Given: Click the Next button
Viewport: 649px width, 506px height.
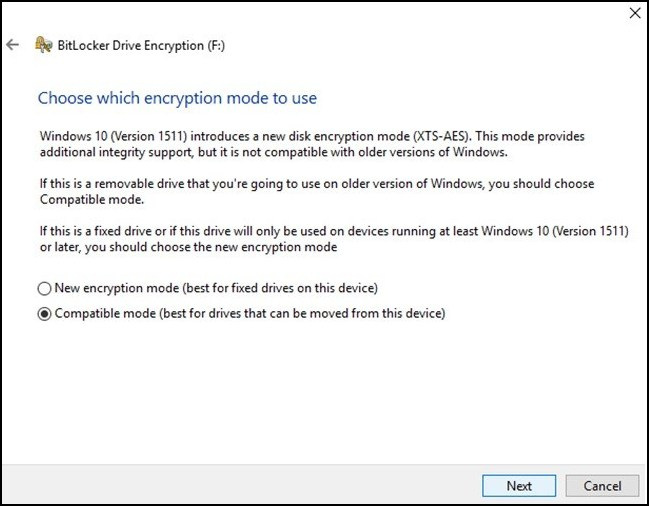Looking at the screenshot, I should tap(519, 486).
